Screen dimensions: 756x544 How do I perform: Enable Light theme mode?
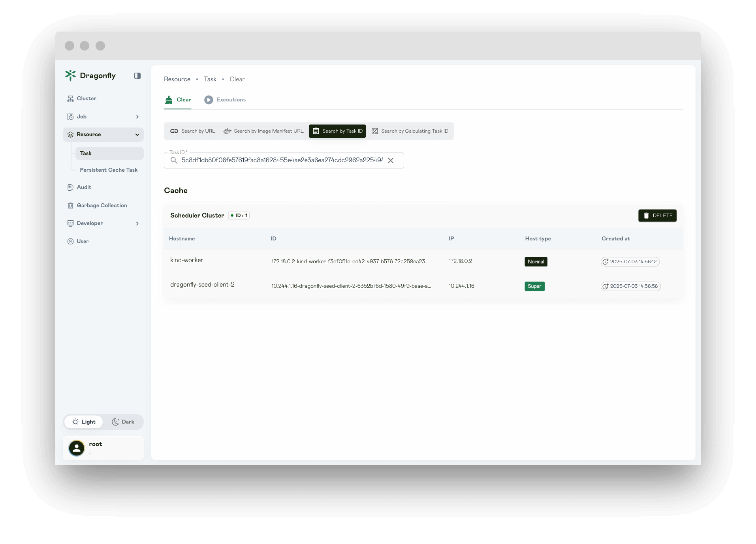point(83,422)
